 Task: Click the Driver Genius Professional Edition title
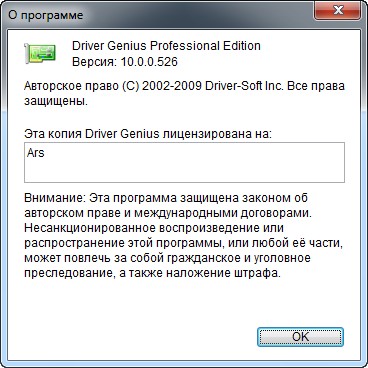click(x=166, y=46)
